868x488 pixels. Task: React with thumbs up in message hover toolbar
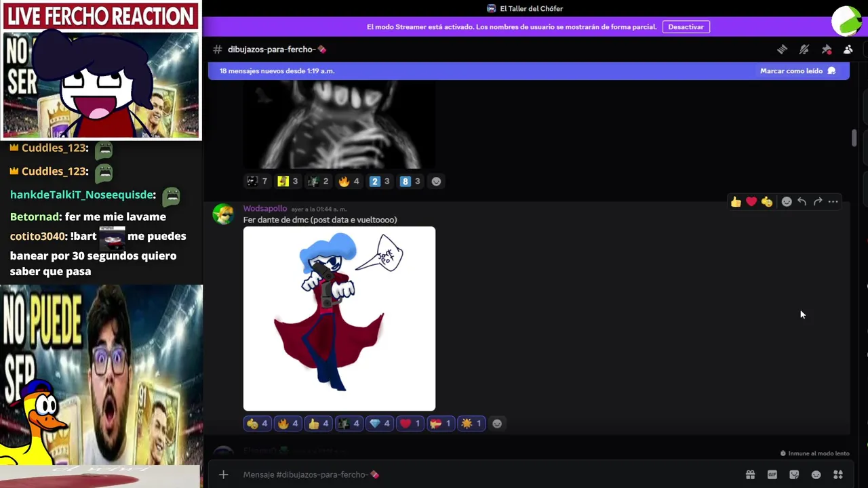tap(736, 201)
